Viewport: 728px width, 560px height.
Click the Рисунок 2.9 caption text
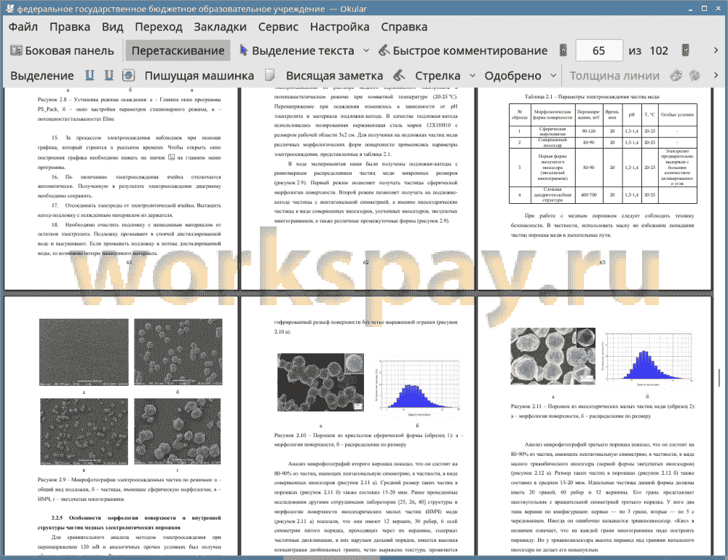129,489
